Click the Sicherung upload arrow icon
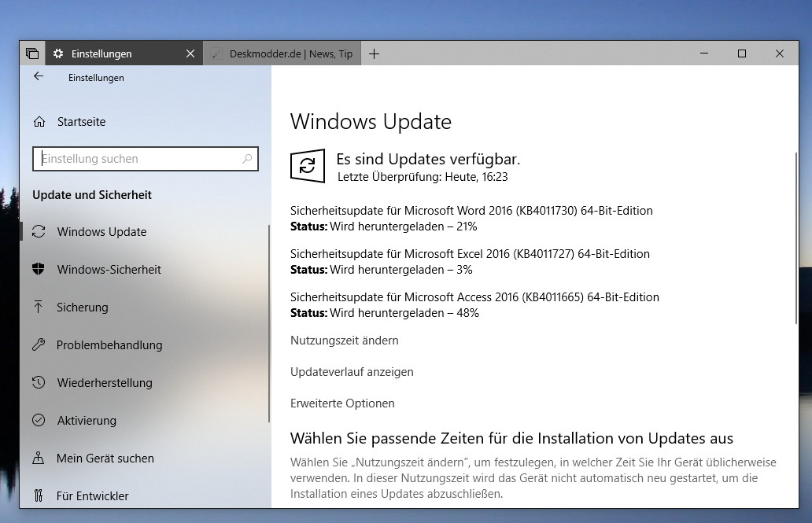This screenshot has width=812, height=523. click(x=39, y=307)
